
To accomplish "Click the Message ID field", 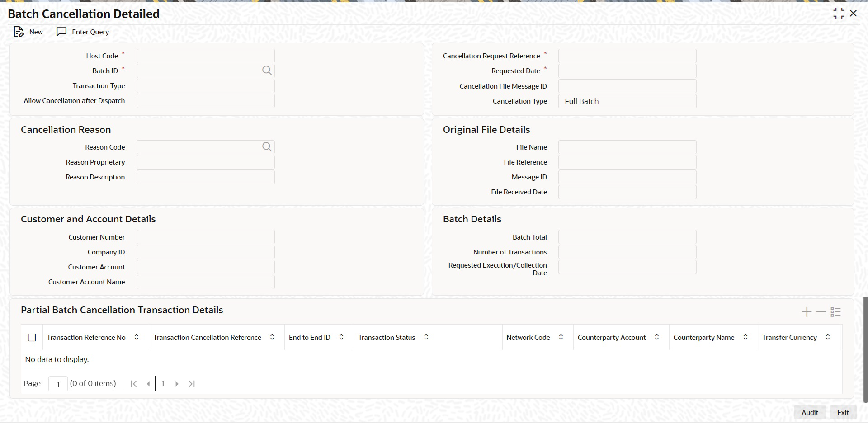I will point(627,177).
